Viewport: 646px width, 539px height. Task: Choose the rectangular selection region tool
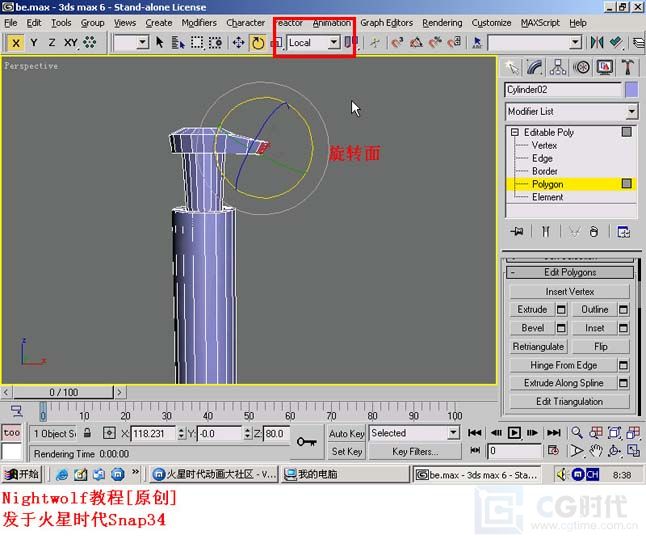point(197,42)
